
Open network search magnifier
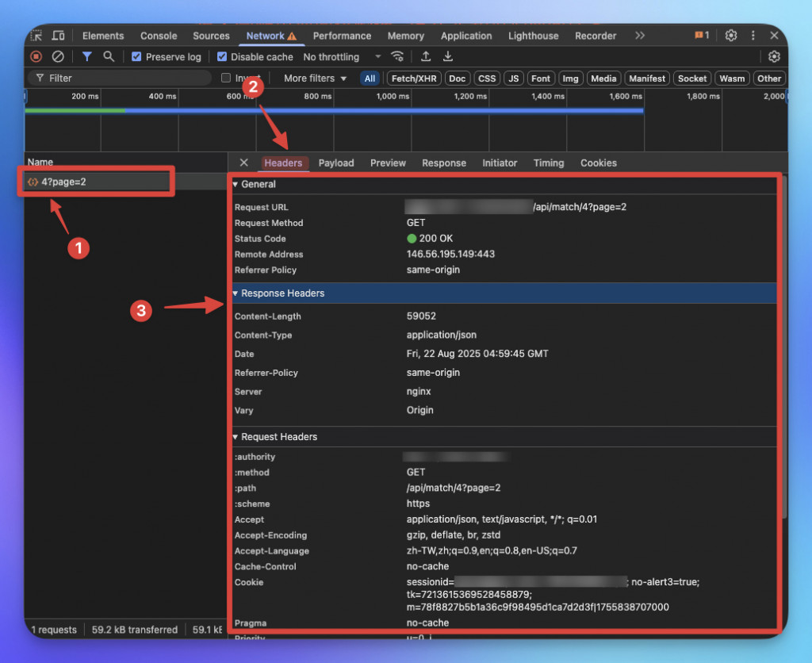coord(108,56)
